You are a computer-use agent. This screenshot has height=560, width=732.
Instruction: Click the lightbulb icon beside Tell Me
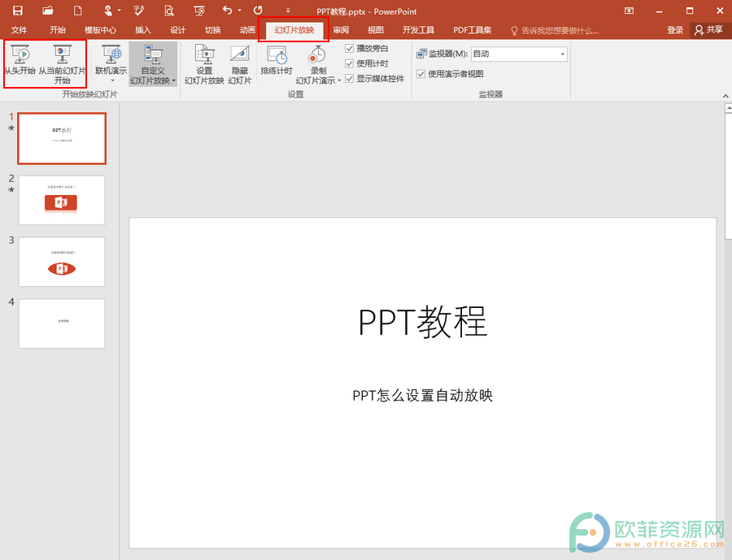[514, 31]
